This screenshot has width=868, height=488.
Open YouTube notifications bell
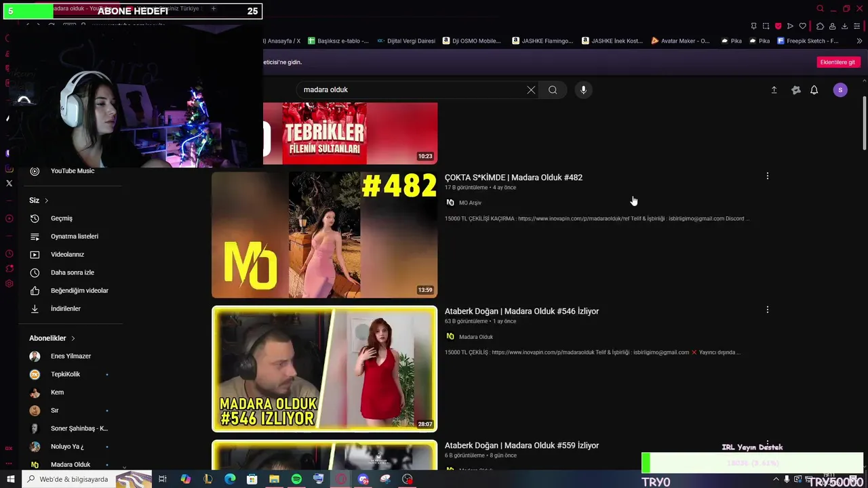pyautogui.click(x=814, y=90)
